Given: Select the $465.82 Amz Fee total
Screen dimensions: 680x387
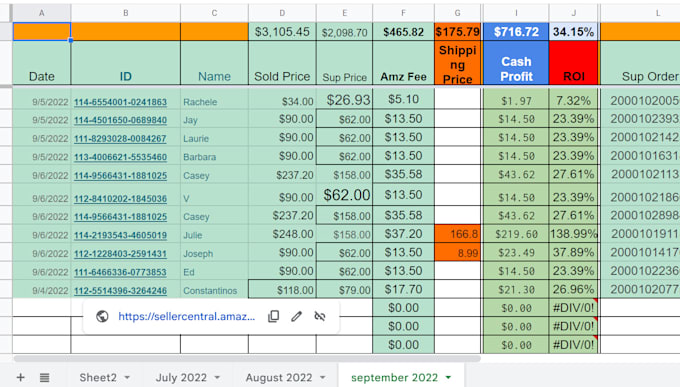Looking at the screenshot, I should (x=403, y=32).
